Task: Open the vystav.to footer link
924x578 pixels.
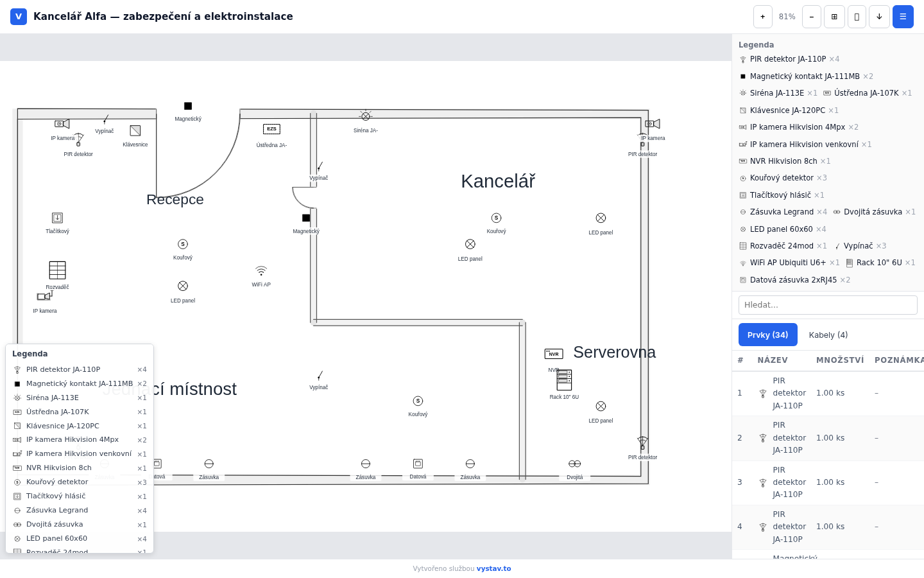Action: coord(493,569)
